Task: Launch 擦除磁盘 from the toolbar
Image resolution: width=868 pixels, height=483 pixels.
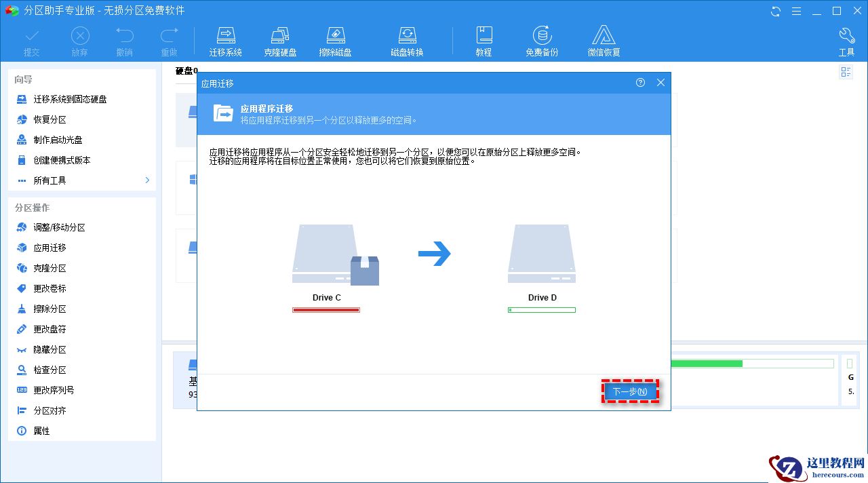Action: [x=335, y=39]
